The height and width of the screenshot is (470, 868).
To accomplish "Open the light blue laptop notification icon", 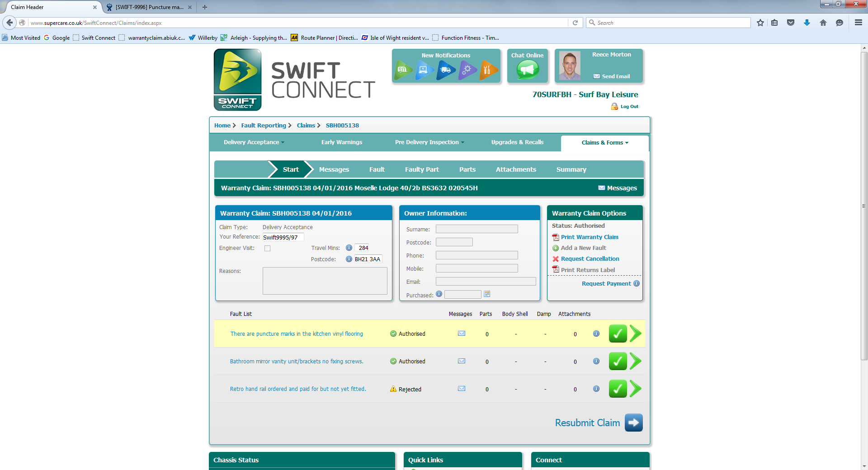I will (424, 70).
